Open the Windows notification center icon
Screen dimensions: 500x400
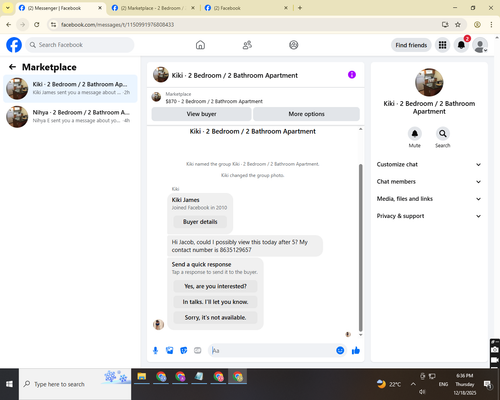488,384
